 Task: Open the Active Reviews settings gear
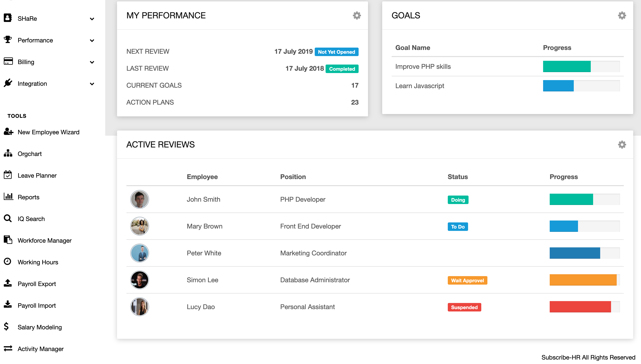(622, 144)
